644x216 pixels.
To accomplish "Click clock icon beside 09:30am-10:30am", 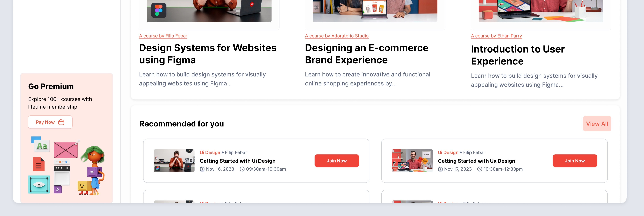I will point(242,169).
